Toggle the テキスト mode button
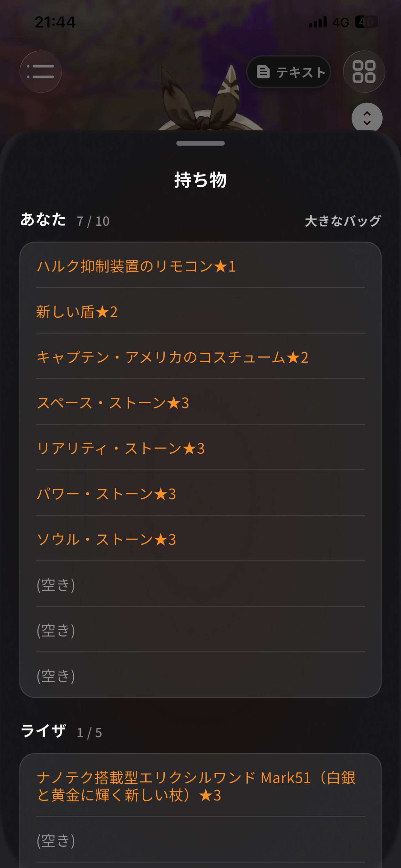The width and height of the screenshot is (401, 868). click(289, 72)
